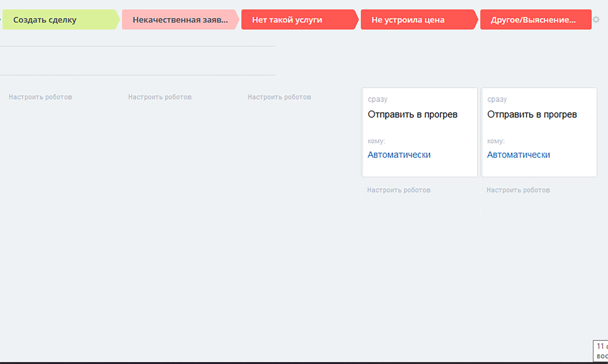The image size is (608, 364).
Task: Select the 'Нет такой услуги' stage
Action: 299,20
